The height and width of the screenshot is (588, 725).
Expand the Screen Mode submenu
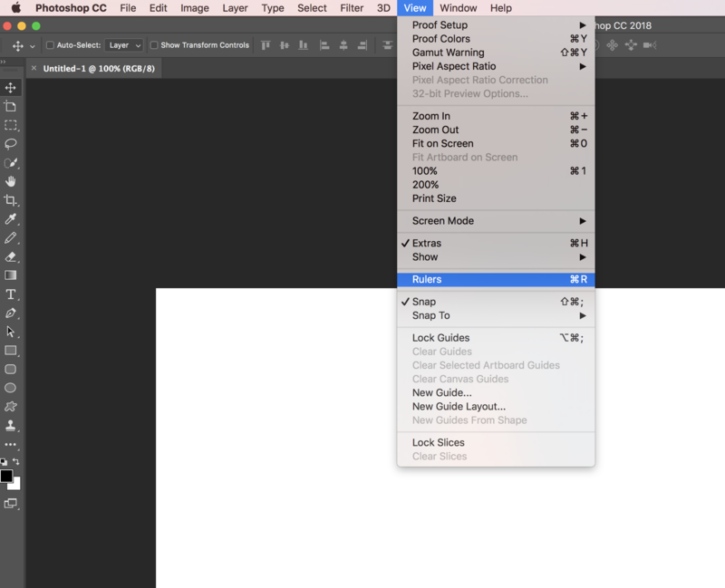(x=496, y=221)
